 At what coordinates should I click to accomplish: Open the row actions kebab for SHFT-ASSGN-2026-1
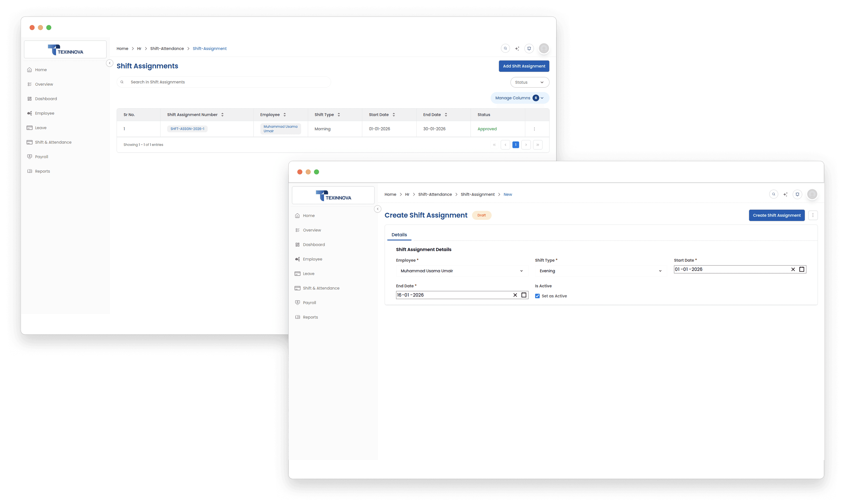(x=534, y=129)
